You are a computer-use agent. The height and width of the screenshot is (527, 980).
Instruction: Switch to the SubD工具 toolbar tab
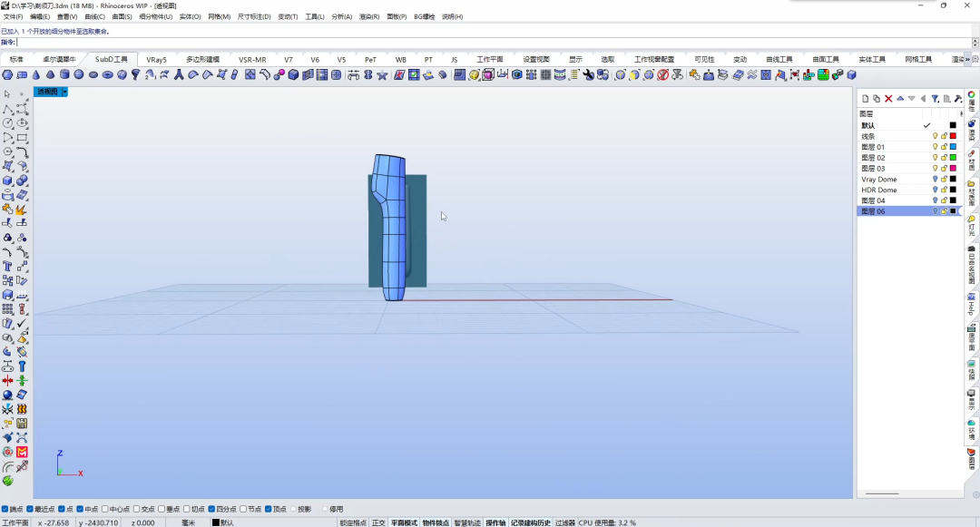click(x=112, y=59)
